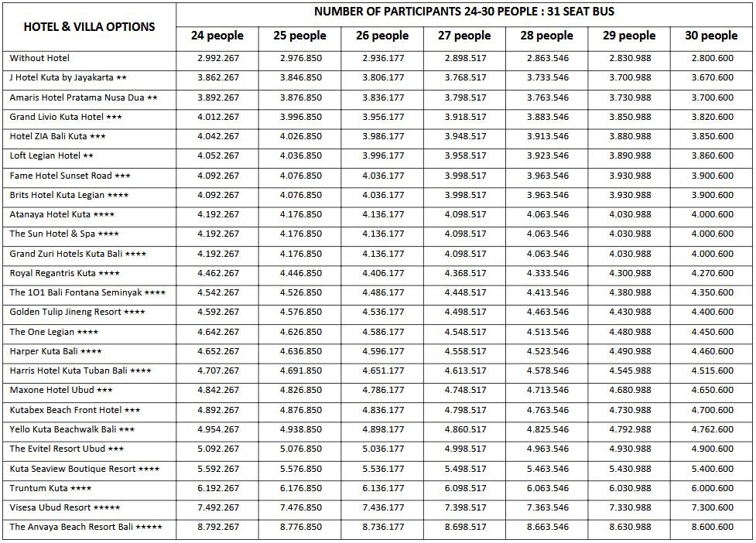Click the Atanaya Hotel Kuta entry
The width and height of the screenshot is (756, 543).
[x=62, y=214]
